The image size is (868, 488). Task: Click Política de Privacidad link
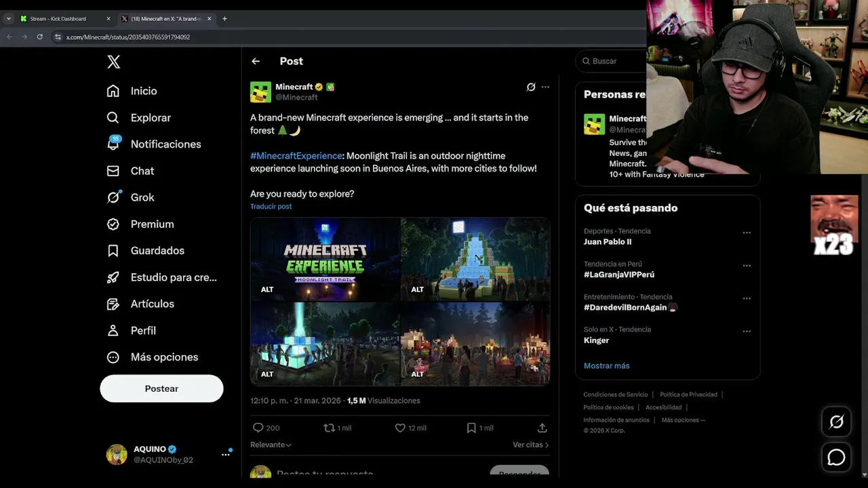688,394
